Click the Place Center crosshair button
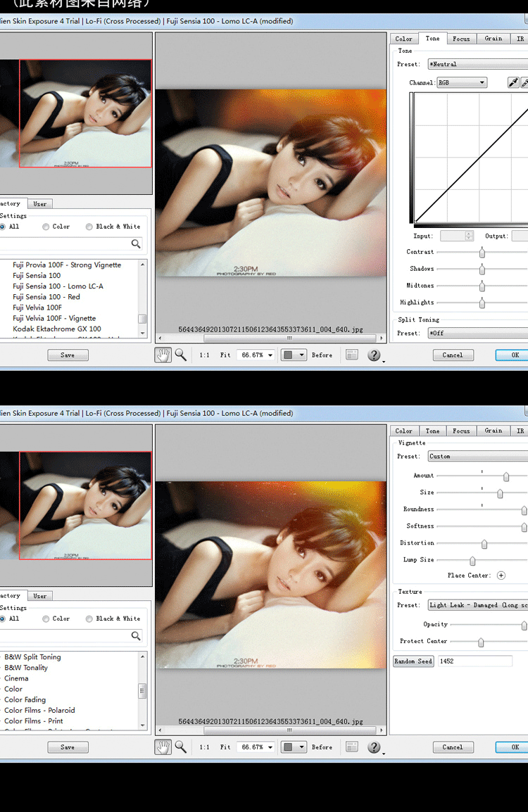This screenshot has width=528, height=812. pyautogui.click(x=501, y=576)
